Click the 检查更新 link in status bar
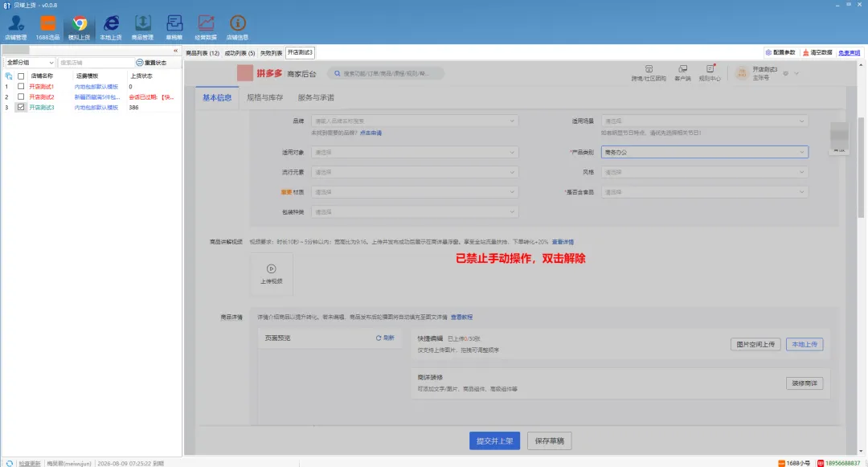 (x=30, y=464)
